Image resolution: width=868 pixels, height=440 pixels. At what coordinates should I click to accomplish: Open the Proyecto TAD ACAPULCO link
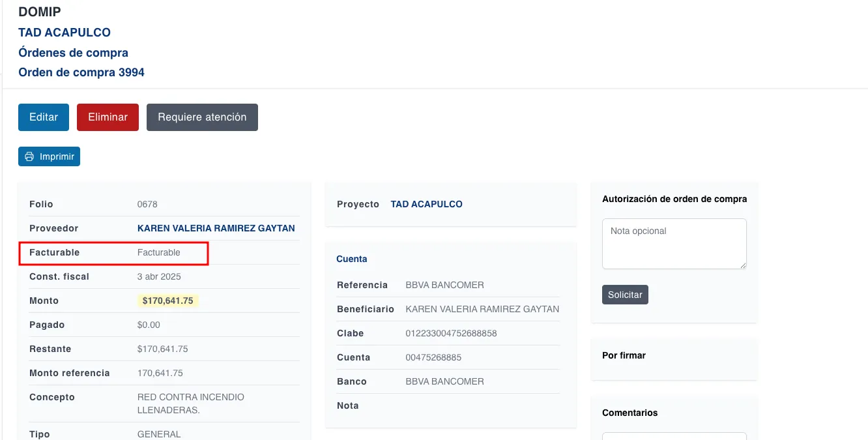point(426,204)
